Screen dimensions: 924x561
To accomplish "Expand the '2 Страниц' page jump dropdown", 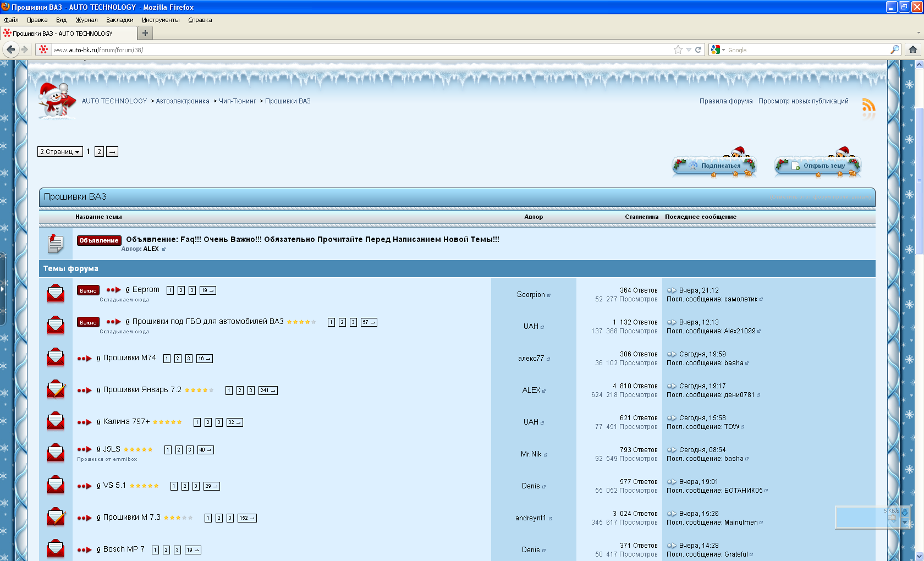I will [60, 152].
